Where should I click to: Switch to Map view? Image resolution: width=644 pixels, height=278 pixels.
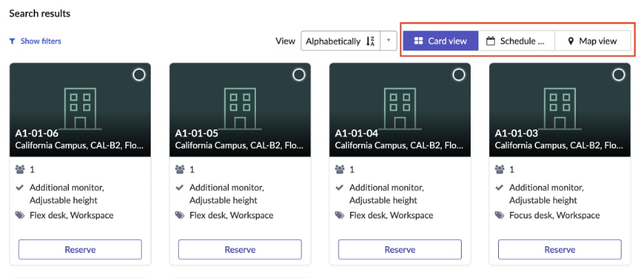(x=592, y=41)
